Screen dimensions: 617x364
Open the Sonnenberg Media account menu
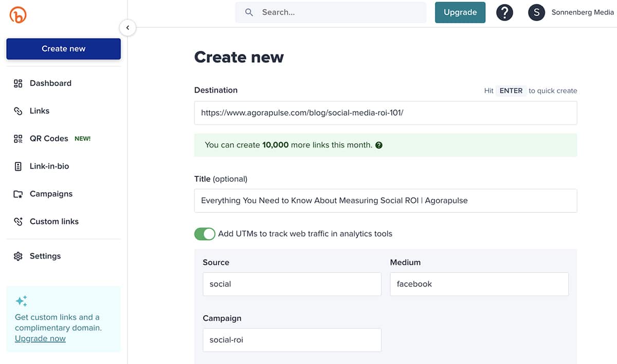point(583,12)
